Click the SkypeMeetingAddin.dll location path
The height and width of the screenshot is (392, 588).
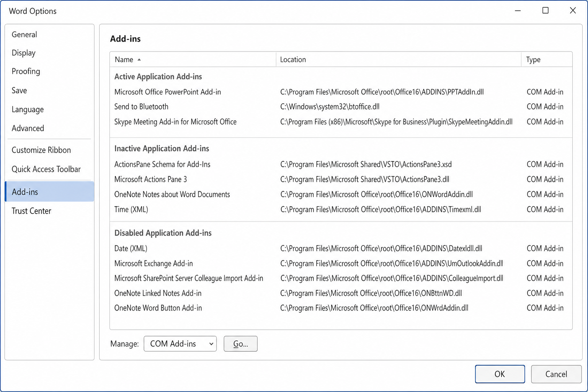tap(396, 122)
